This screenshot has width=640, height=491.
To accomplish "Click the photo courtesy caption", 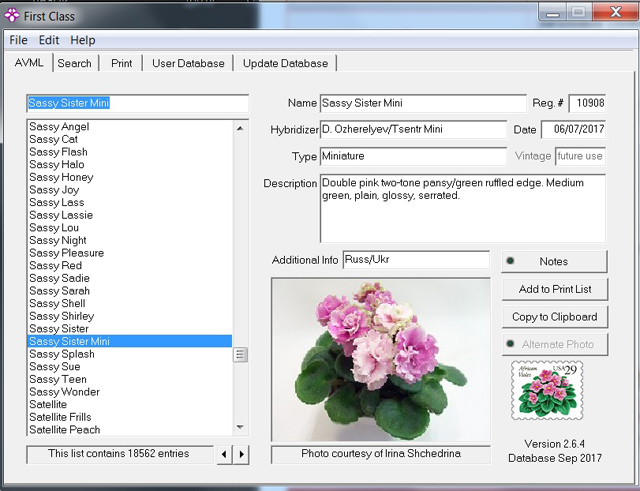I will 381,454.
